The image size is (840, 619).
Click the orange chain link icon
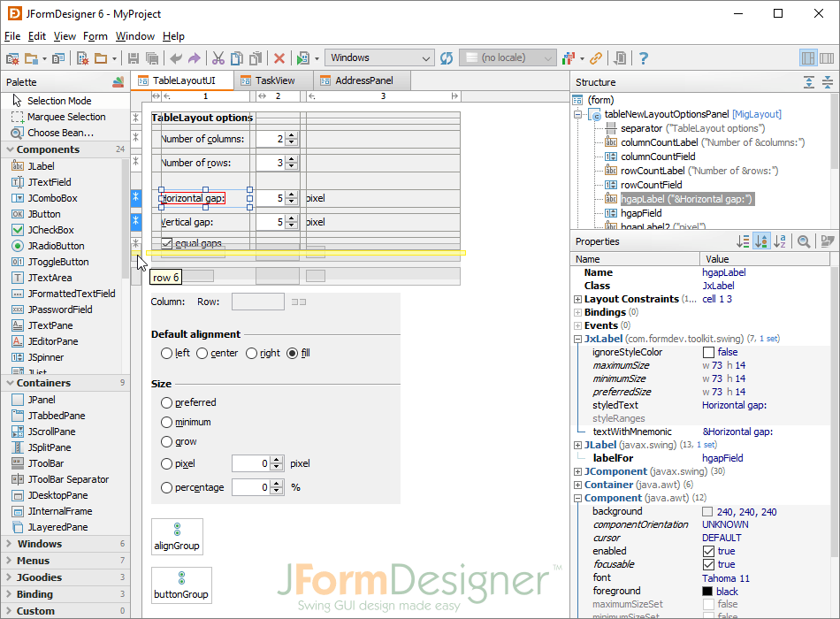tap(596, 58)
